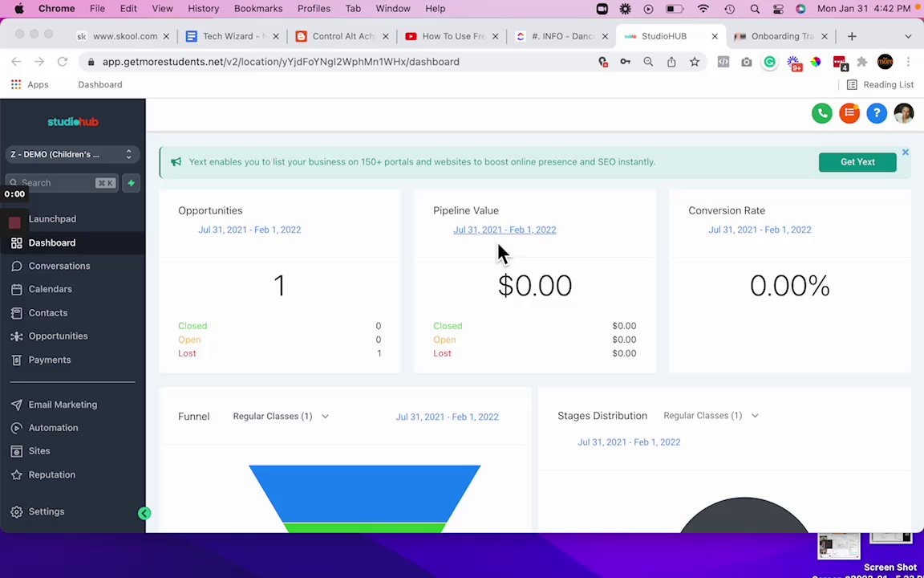
Task: Click the studiohub logo
Action: 72,121
